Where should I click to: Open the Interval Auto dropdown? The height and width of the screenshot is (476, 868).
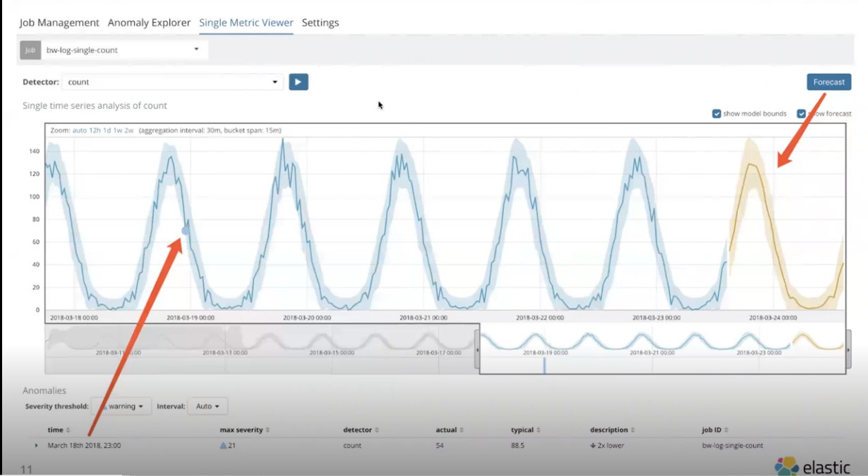[207, 406]
